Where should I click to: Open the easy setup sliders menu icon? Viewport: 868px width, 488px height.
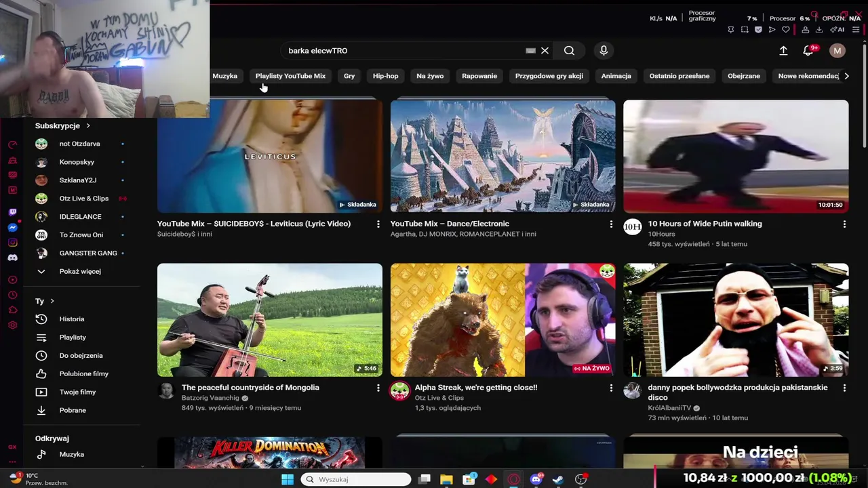tap(856, 30)
